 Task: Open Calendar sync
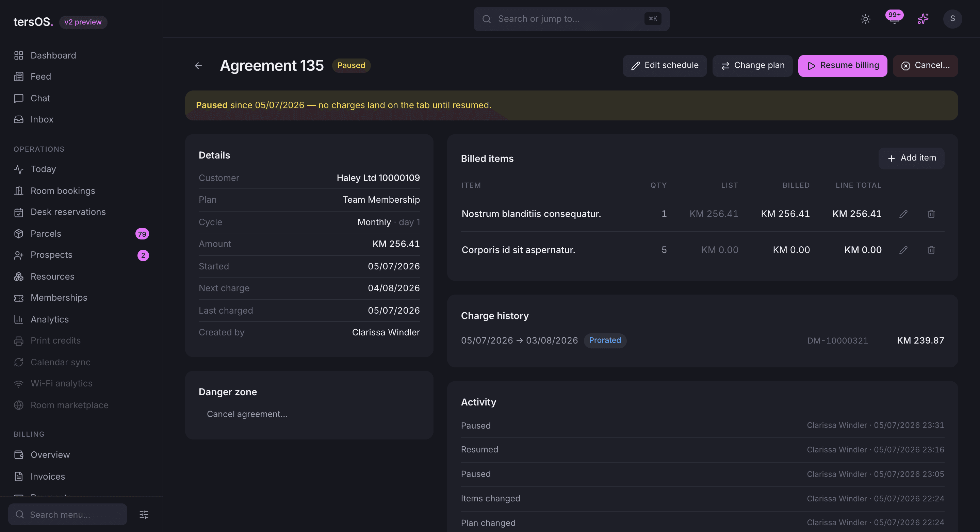point(81,362)
